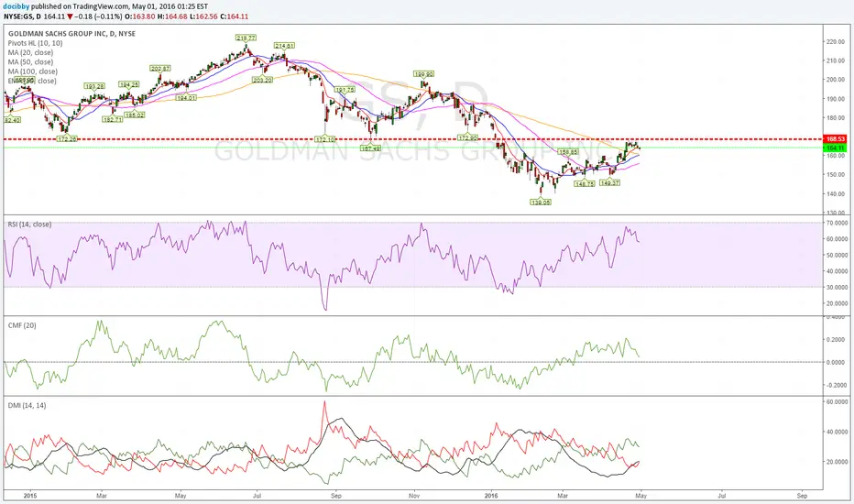854x504 pixels.
Task: Click the 194.01 pivot low label
Action: pos(186,97)
